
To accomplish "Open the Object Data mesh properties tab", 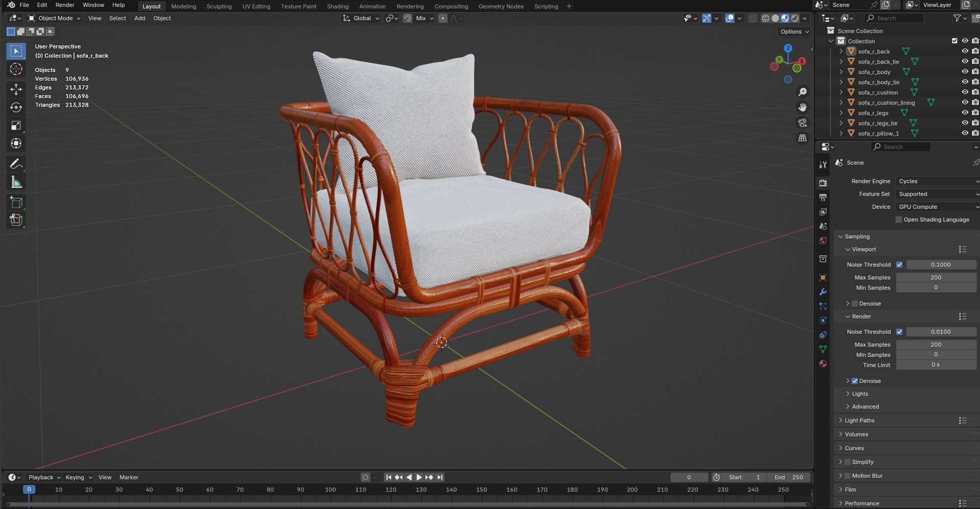I will (x=823, y=349).
